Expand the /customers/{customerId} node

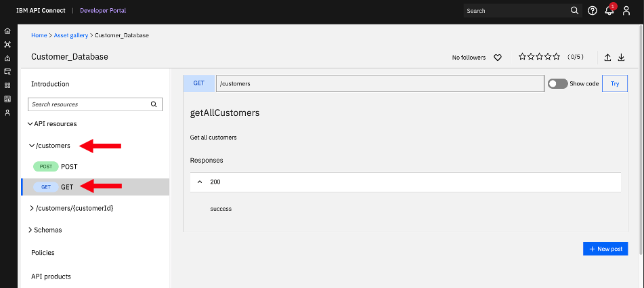[32, 208]
